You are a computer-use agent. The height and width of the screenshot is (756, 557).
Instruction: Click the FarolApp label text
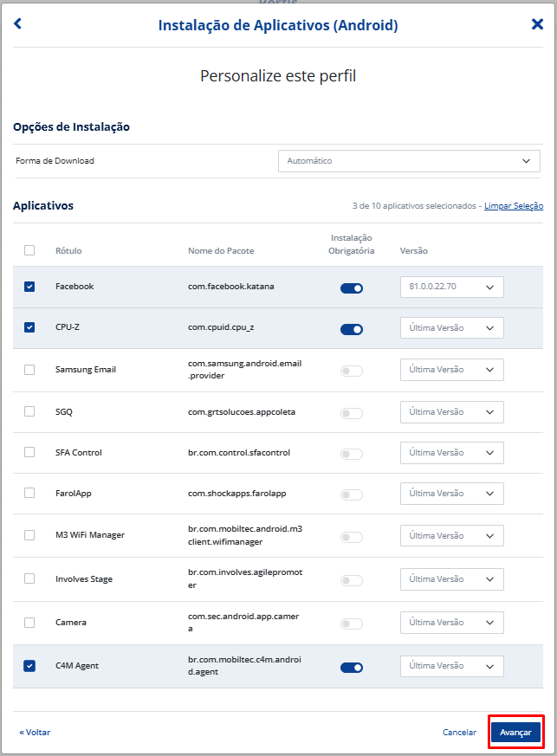tap(74, 494)
